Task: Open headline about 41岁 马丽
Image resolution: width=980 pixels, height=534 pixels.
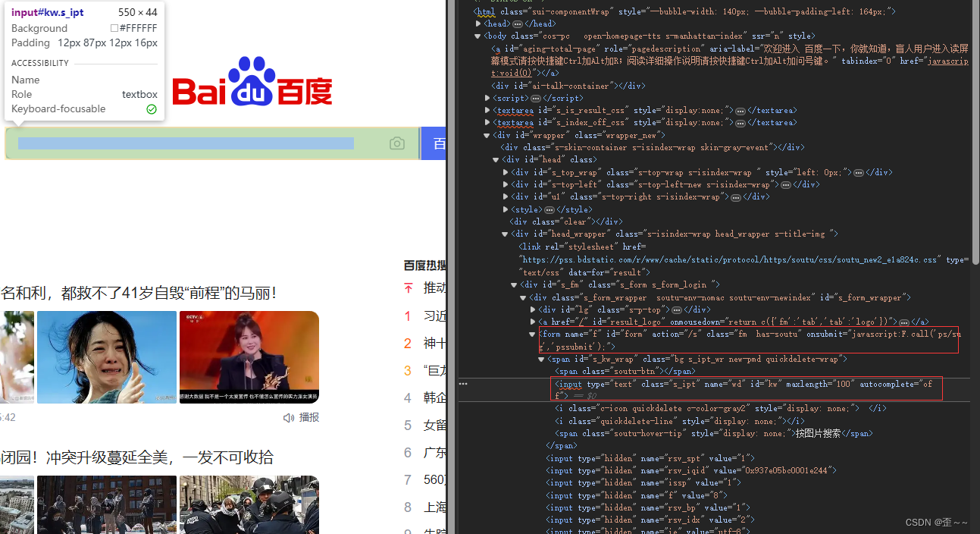Action: [139, 292]
